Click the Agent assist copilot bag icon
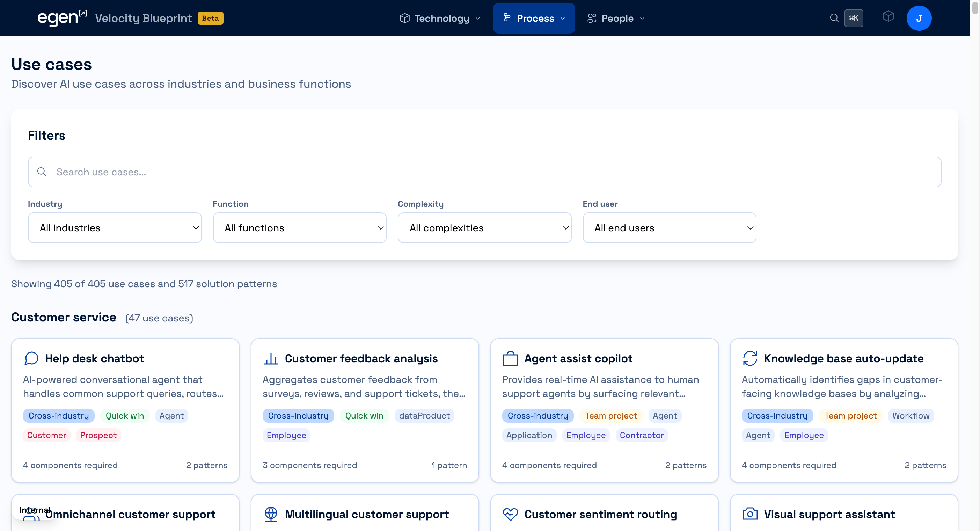Viewport: 980px width, 531px height. [510, 358]
